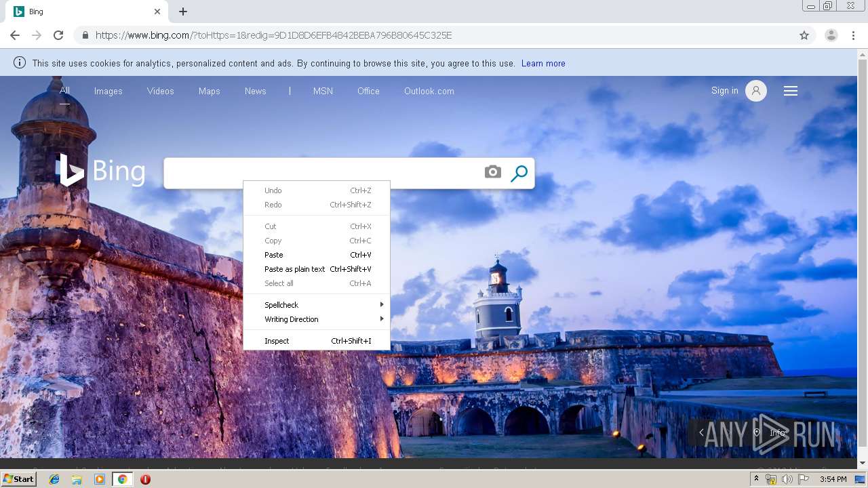868x488 pixels.
Task: Close the Bing tab
Action: click(x=157, y=12)
